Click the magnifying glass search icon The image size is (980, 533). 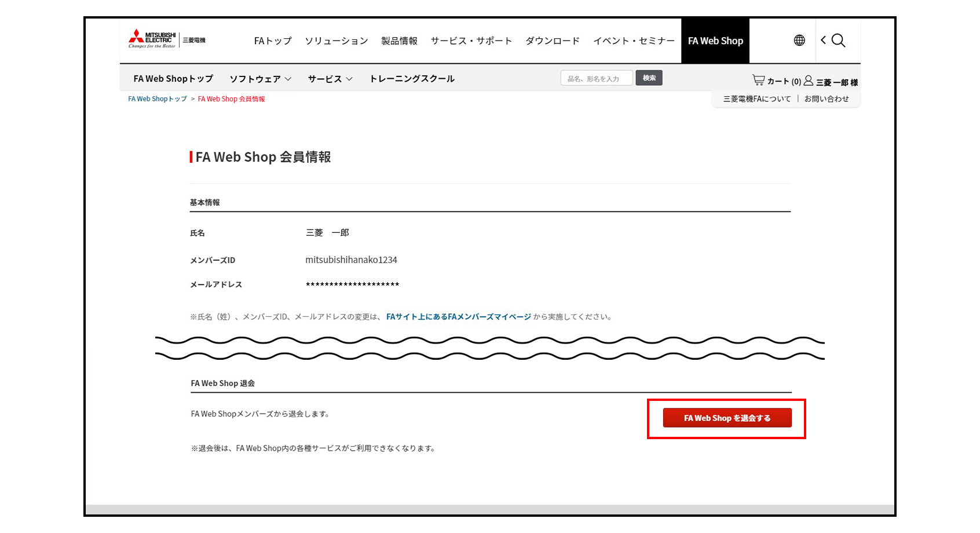point(838,40)
